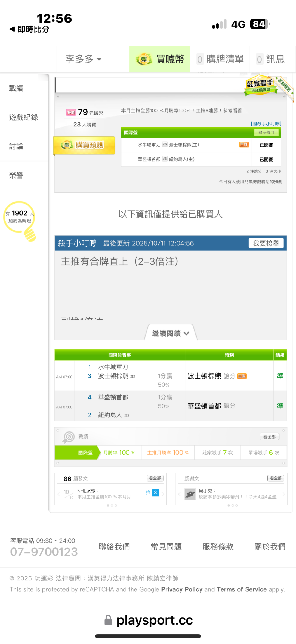Click the 主推月勝率 100 % stat

pos(168,453)
